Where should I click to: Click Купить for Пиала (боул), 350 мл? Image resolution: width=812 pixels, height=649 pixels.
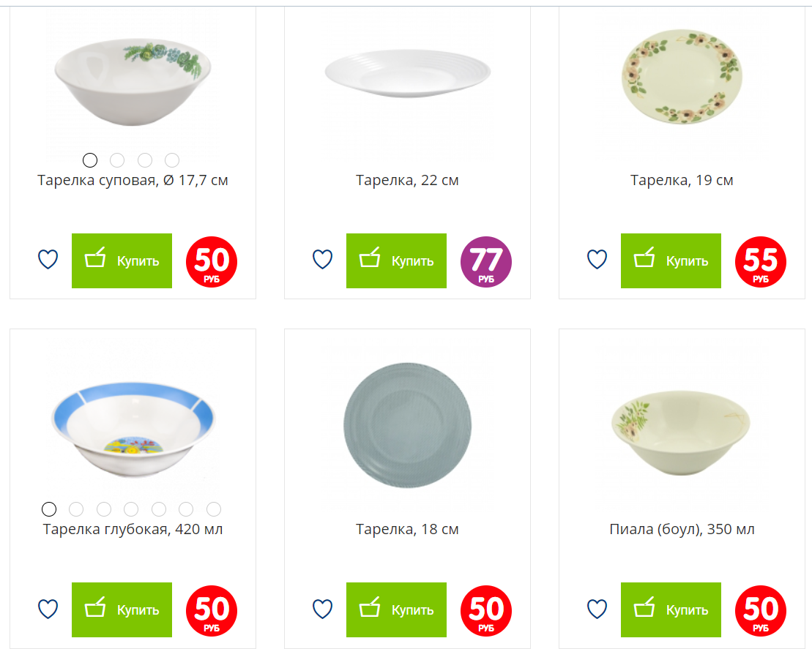671,609
